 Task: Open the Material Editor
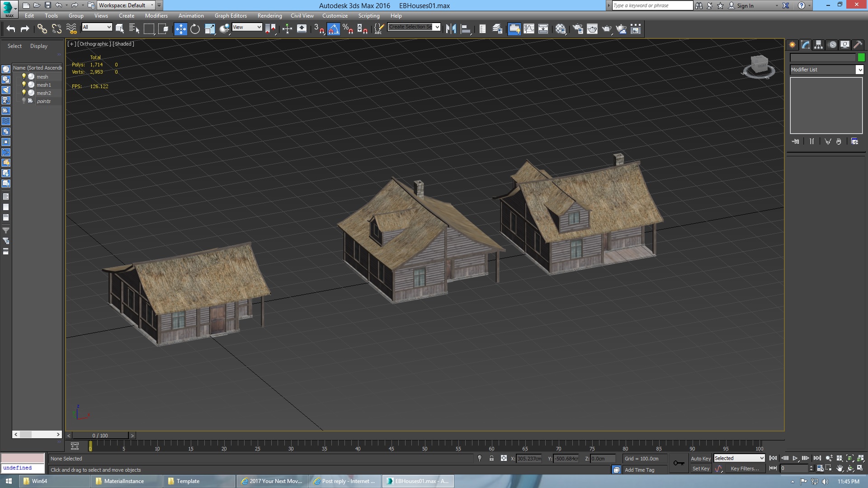[561, 29]
